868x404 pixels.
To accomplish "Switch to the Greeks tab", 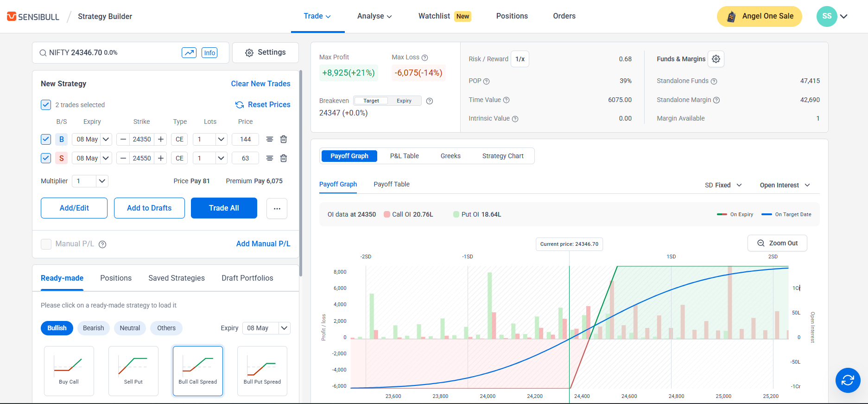I will pyautogui.click(x=450, y=156).
